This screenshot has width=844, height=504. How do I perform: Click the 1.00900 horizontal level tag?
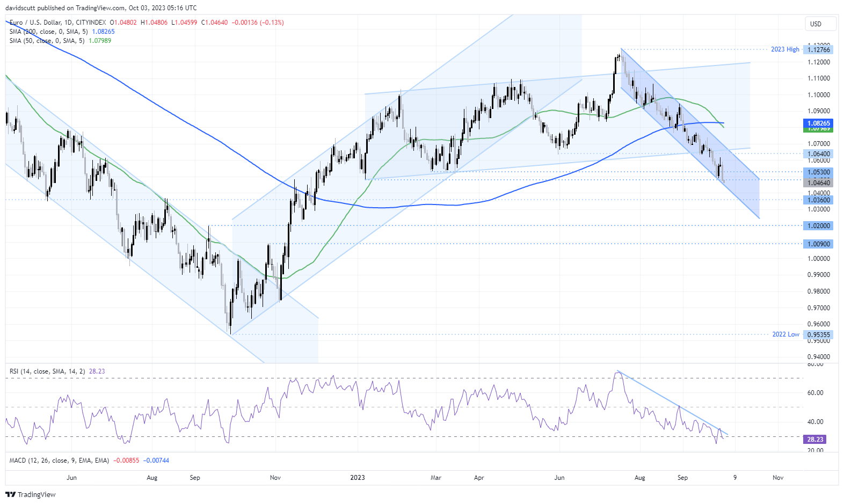pyautogui.click(x=819, y=244)
